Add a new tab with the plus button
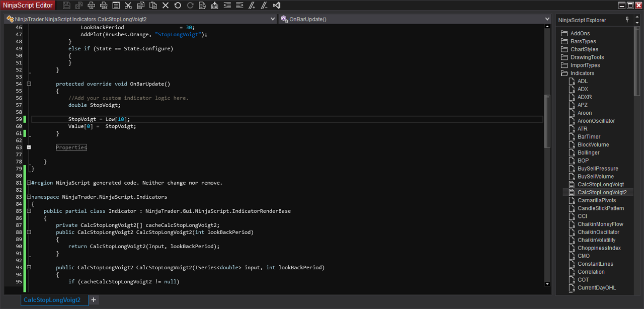The image size is (644, 309). 94,300
